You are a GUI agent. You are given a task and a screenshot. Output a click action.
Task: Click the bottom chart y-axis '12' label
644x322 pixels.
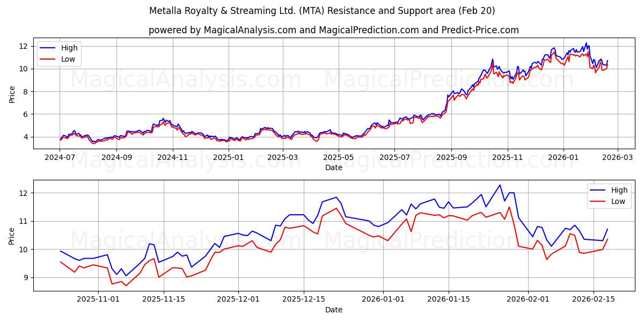click(x=25, y=193)
